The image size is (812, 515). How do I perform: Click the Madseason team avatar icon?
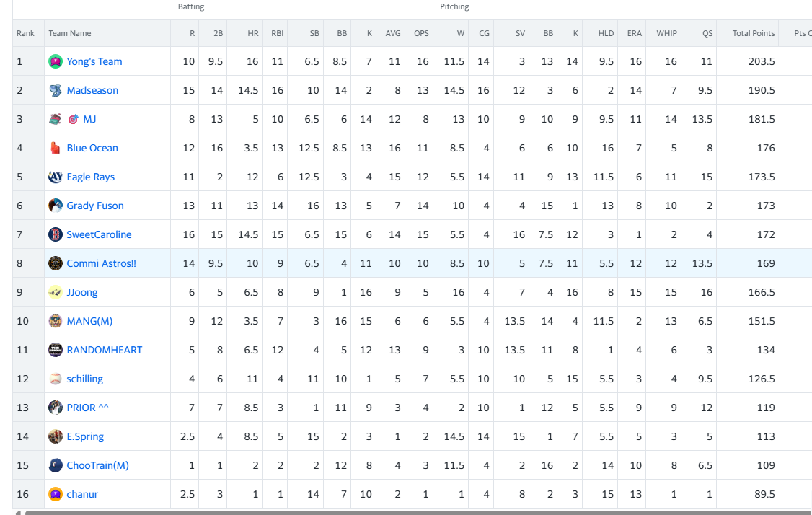click(56, 91)
